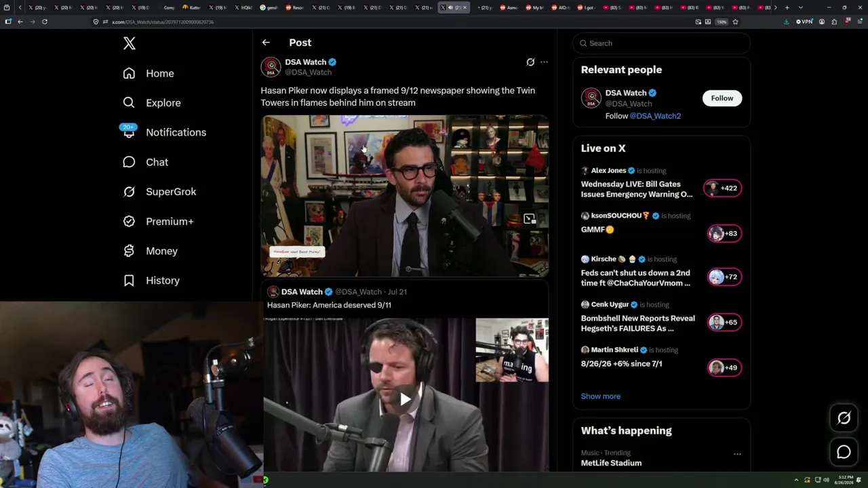Click the image expand icon on the stream photo

[530, 218]
